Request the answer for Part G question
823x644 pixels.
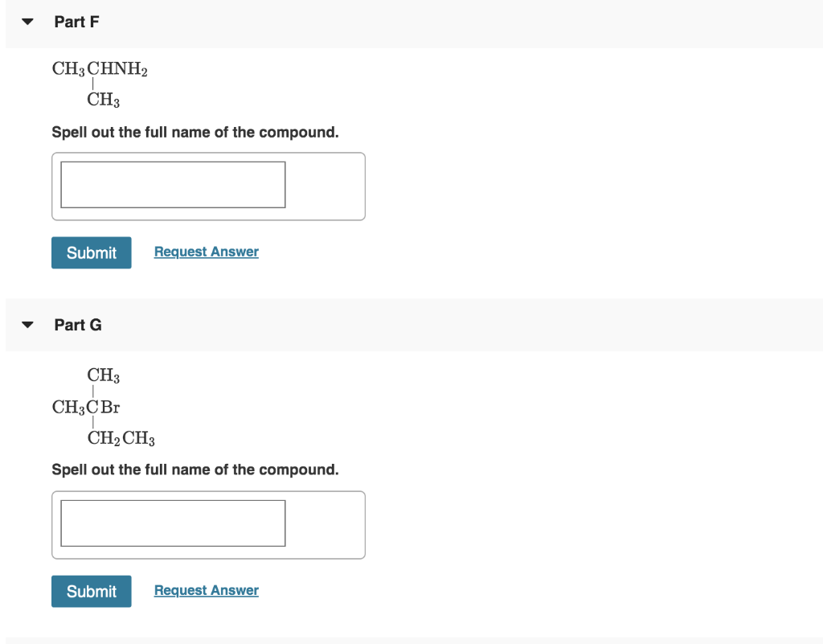point(206,589)
